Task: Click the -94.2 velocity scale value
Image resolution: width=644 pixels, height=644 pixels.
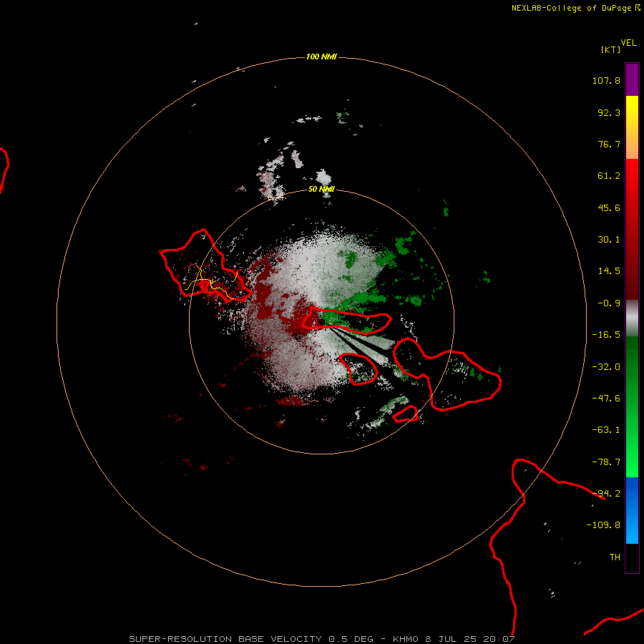Action: pos(606,494)
